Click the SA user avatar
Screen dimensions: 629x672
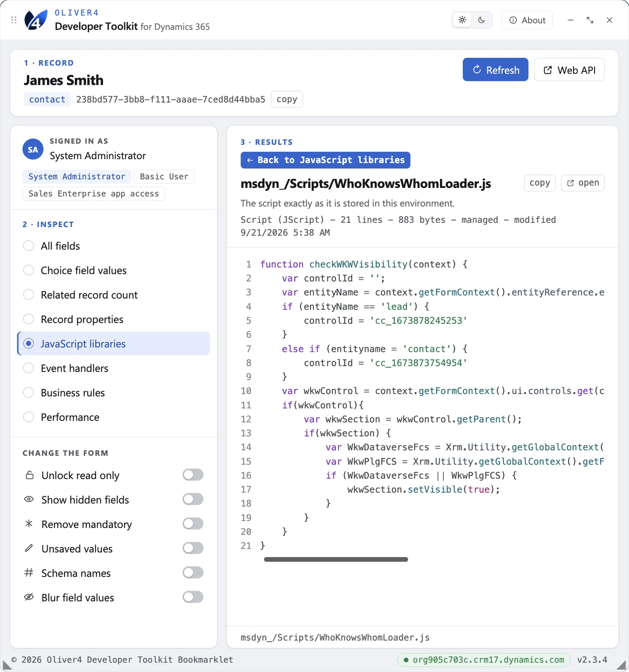33,149
